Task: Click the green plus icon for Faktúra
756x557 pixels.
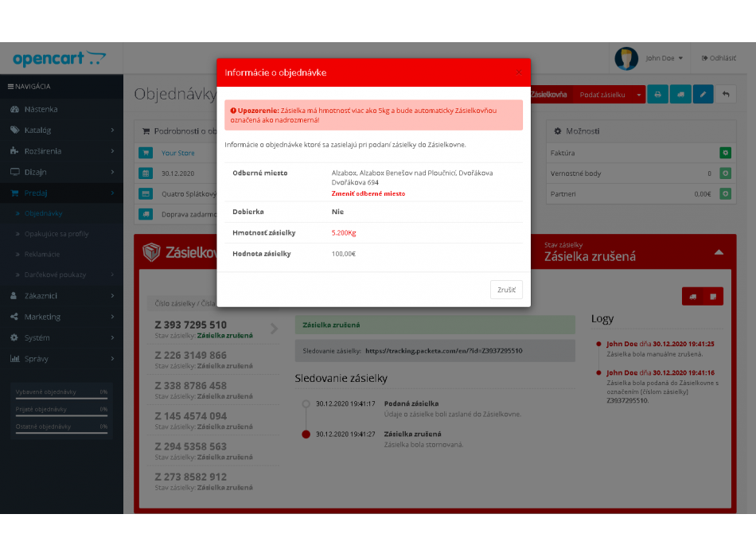Action: [x=725, y=153]
